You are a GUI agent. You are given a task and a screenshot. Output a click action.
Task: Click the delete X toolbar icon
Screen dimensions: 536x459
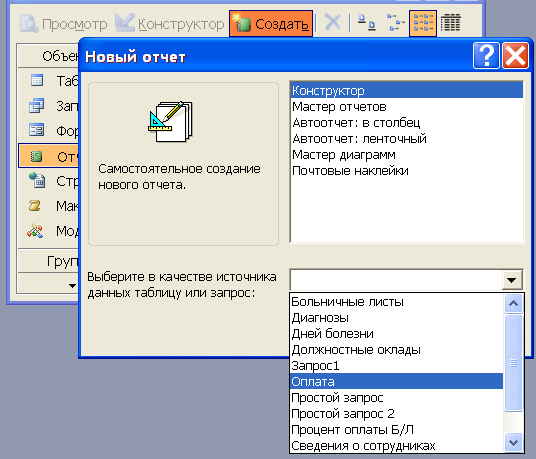332,23
